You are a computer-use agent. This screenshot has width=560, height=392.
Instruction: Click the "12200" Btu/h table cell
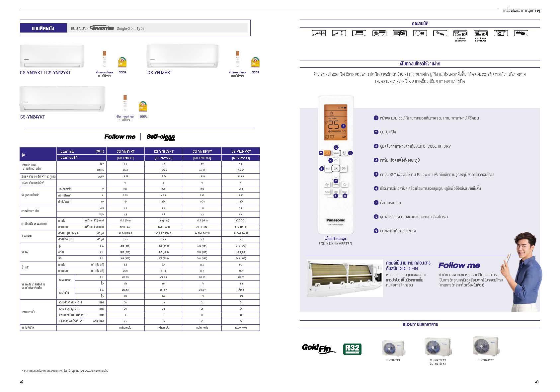[164, 170]
